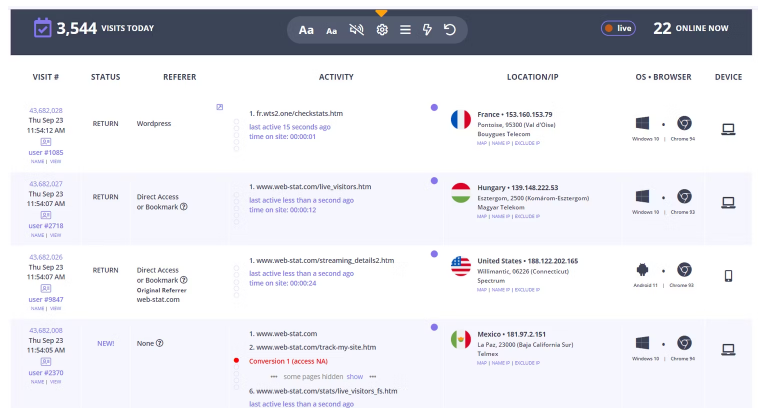
Task: Click laptop device icon in Mexico row
Action: [728, 349]
